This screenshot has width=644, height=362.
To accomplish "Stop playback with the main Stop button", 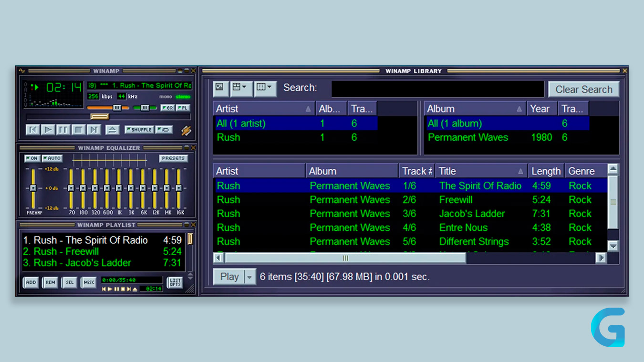I will pyautogui.click(x=79, y=129).
